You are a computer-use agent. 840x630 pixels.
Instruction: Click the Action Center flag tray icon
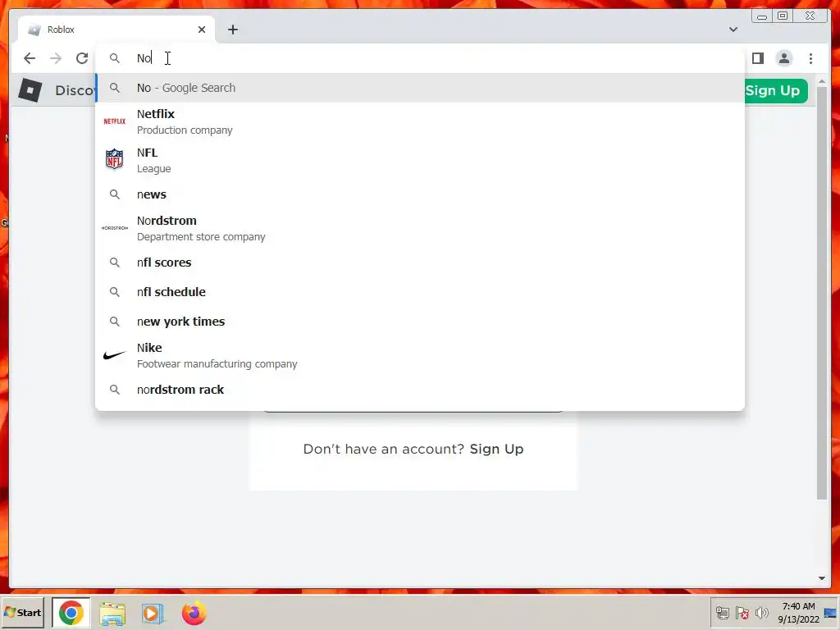[742, 613]
